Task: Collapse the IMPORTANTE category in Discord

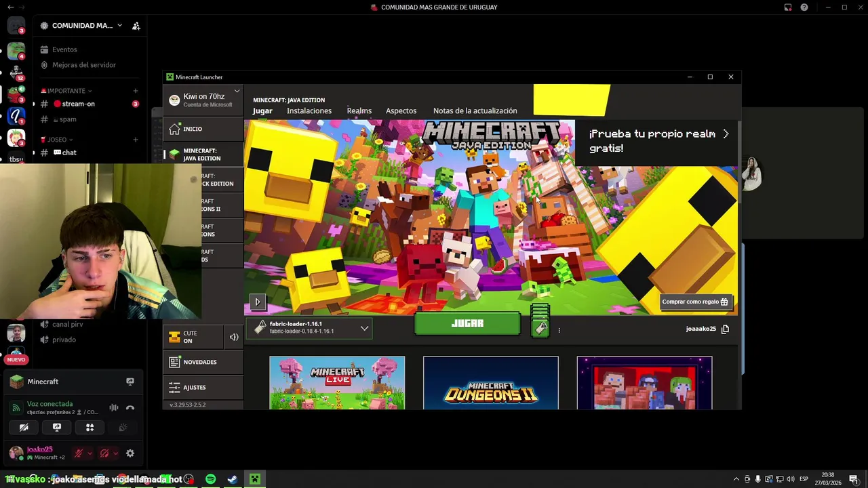Action: 66,91
